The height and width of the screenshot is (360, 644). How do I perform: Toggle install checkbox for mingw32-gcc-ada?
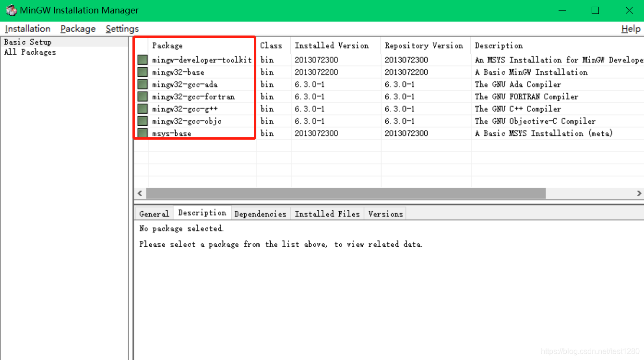143,84
